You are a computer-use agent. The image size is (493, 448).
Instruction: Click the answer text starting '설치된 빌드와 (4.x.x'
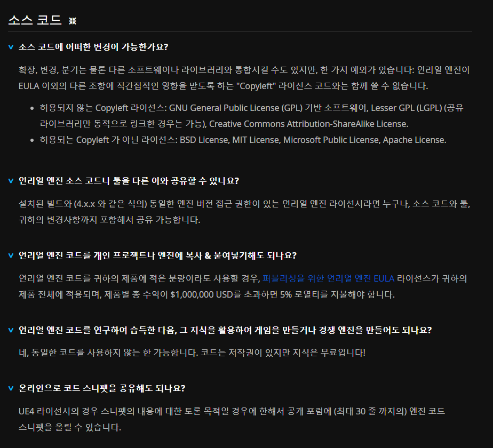point(244,212)
